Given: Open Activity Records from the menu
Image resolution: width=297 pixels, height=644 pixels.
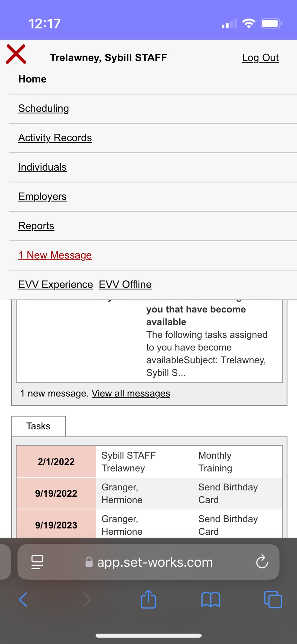Looking at the screenshot, I should pos(55,138).
